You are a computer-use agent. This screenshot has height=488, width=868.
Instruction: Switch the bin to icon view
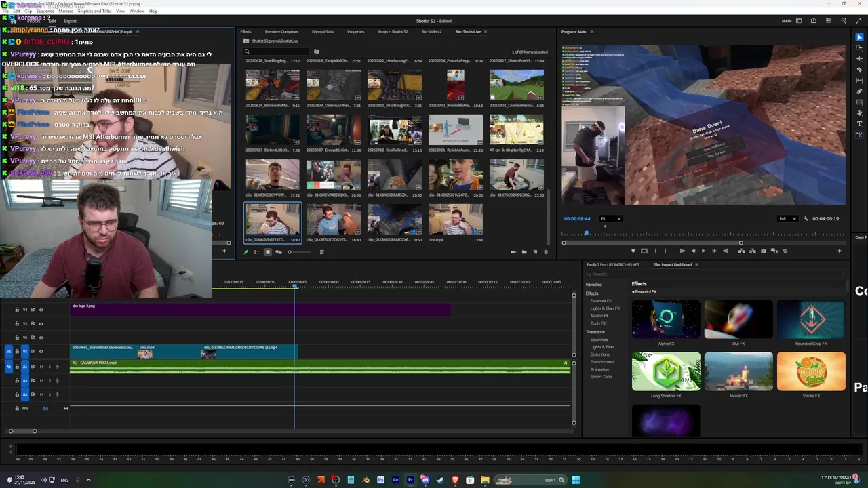pos(267,252)
